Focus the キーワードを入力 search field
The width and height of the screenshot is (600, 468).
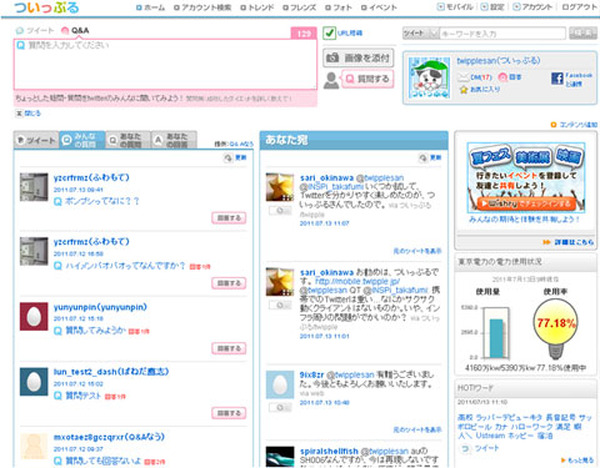coord(502,33)
